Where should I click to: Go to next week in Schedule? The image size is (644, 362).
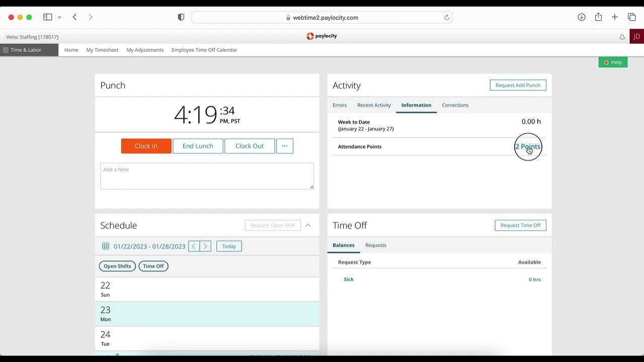(x=205, y=246)
